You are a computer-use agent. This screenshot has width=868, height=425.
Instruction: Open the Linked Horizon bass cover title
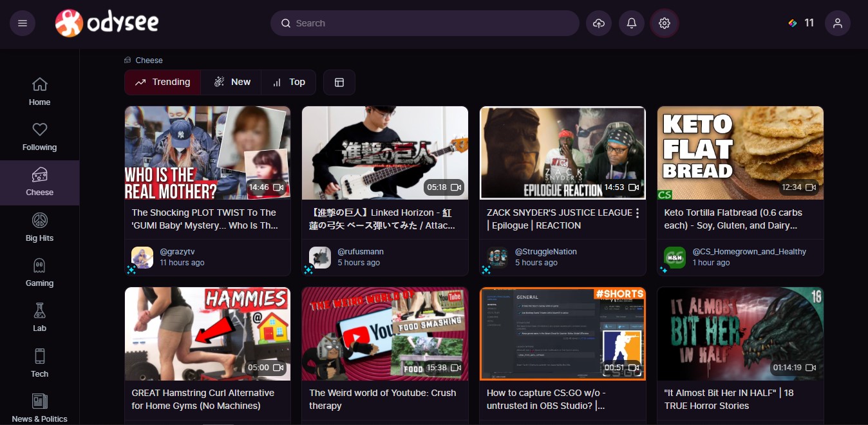(x=382, y=219)
